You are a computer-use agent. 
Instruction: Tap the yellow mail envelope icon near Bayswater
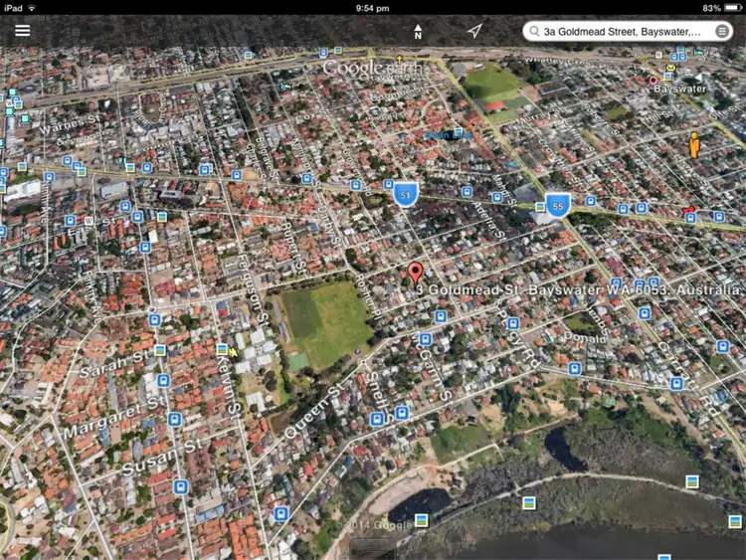pyautogui.click(x=669, y=68)
